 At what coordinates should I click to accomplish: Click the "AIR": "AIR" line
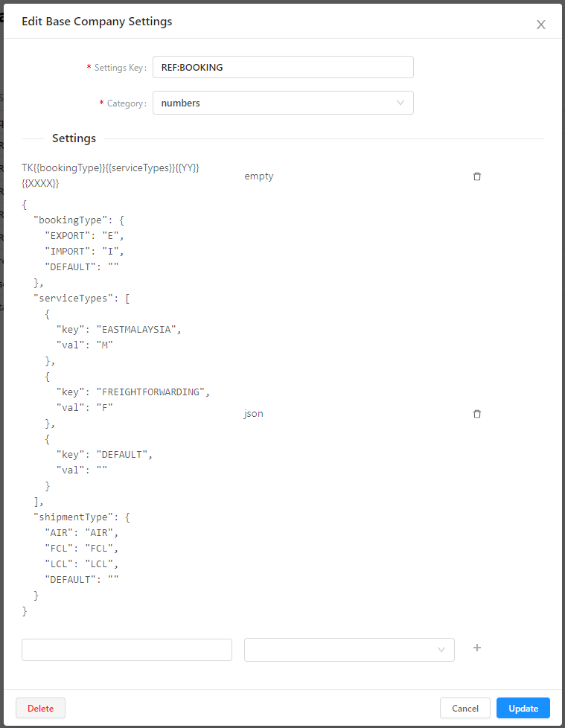[81, 532]
